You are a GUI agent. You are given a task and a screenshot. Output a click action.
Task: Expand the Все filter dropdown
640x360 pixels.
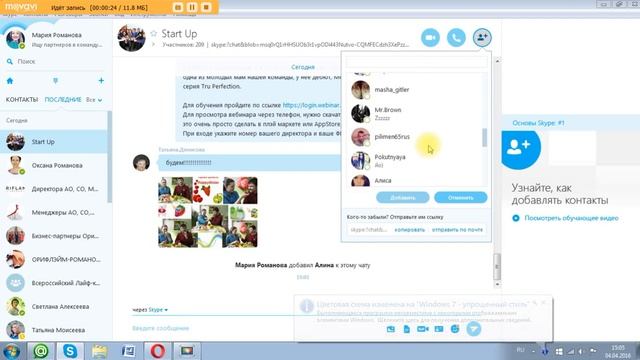[94, 100]
